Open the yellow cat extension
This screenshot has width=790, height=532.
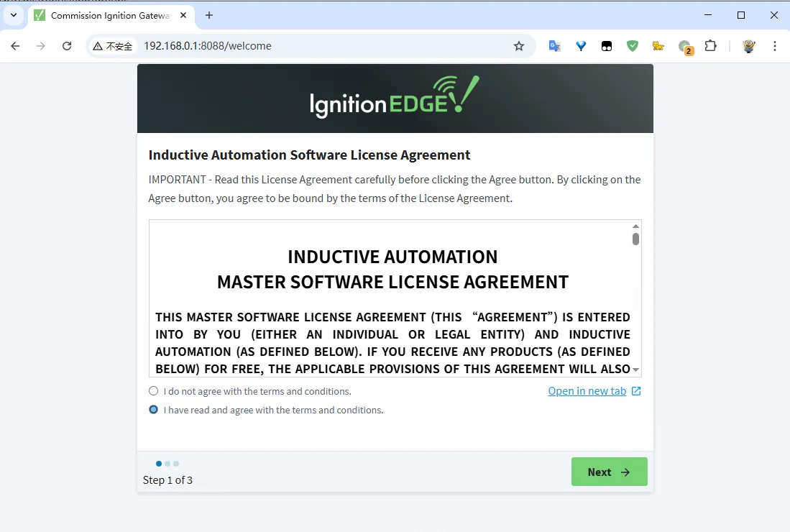click(x=658, y=46)
